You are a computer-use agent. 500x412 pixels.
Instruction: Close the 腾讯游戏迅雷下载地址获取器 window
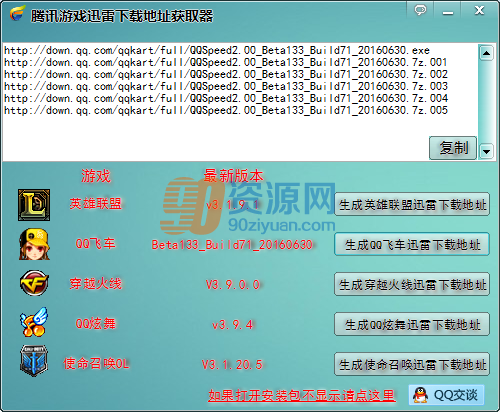pyautogui.click(x=479, y=10)
